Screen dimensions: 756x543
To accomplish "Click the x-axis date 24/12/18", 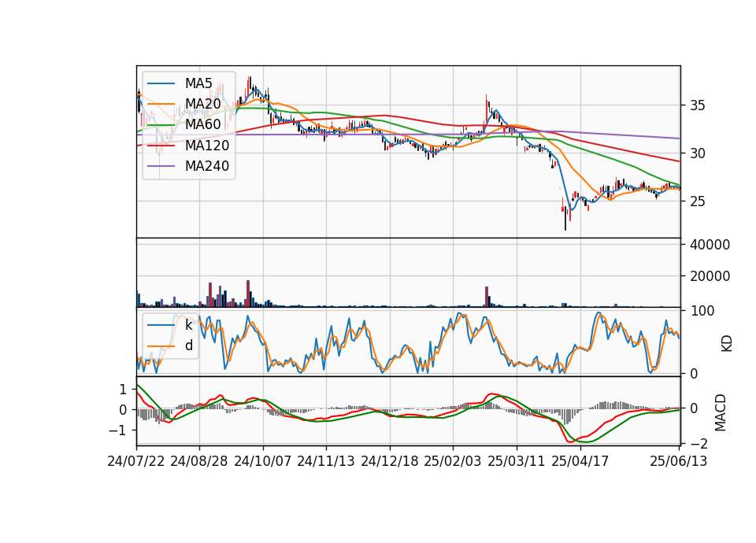I will pos(390,461).
